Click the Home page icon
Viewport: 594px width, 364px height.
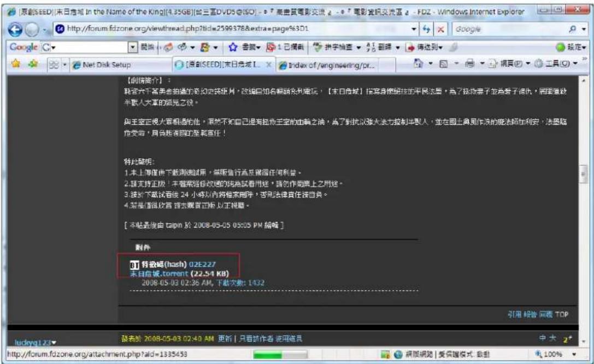click(x=418, y=63)
